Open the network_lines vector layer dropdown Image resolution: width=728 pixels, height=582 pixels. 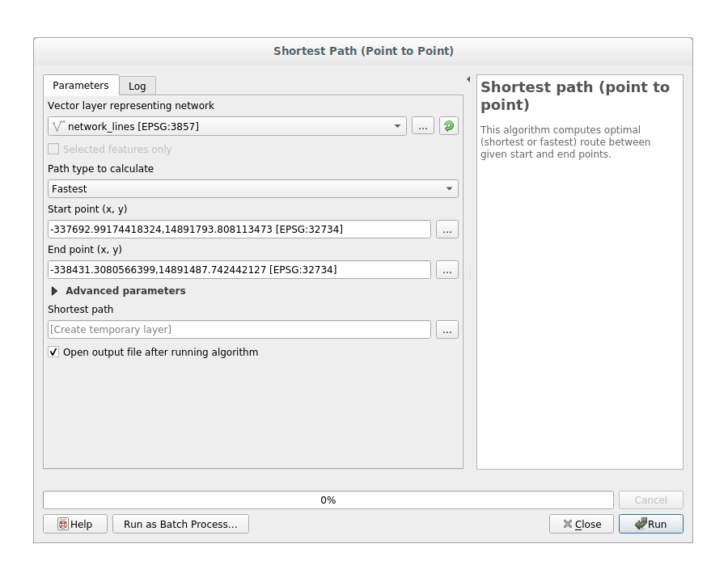pos(227,126)
